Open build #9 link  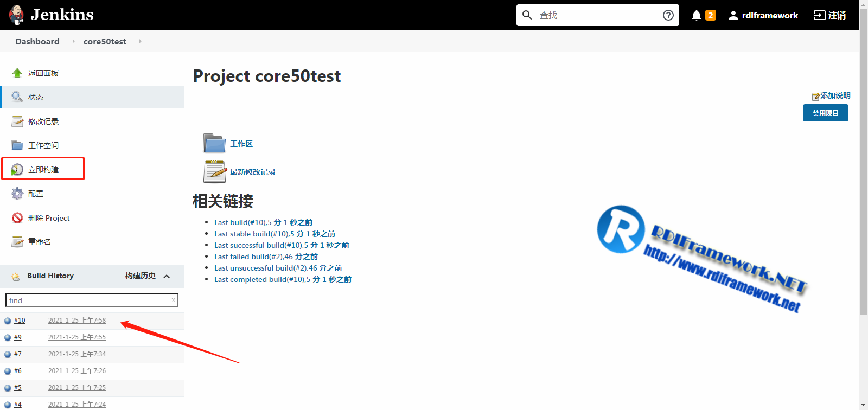18,337
